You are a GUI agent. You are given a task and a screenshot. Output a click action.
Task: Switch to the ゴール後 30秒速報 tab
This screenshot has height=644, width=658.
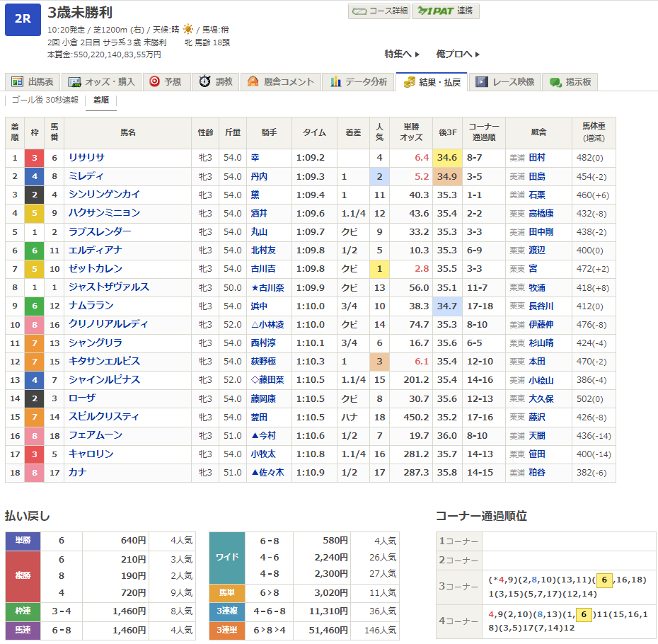(x=45, y=100)
